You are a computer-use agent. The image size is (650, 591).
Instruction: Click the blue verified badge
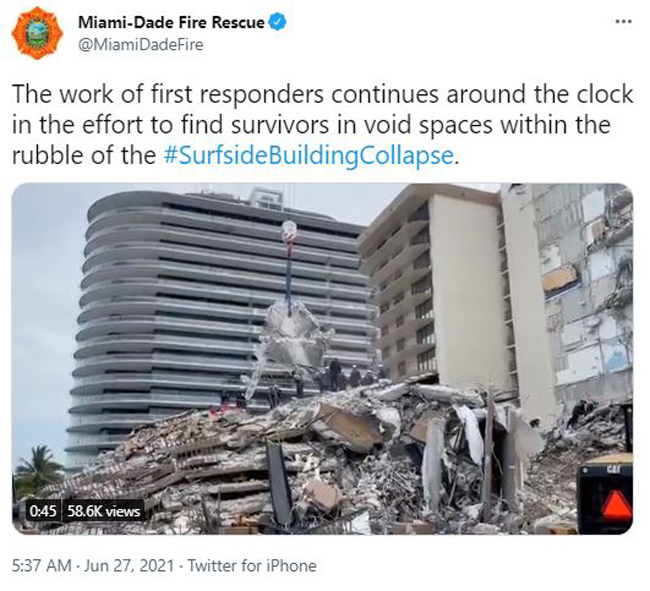[278, 22]
